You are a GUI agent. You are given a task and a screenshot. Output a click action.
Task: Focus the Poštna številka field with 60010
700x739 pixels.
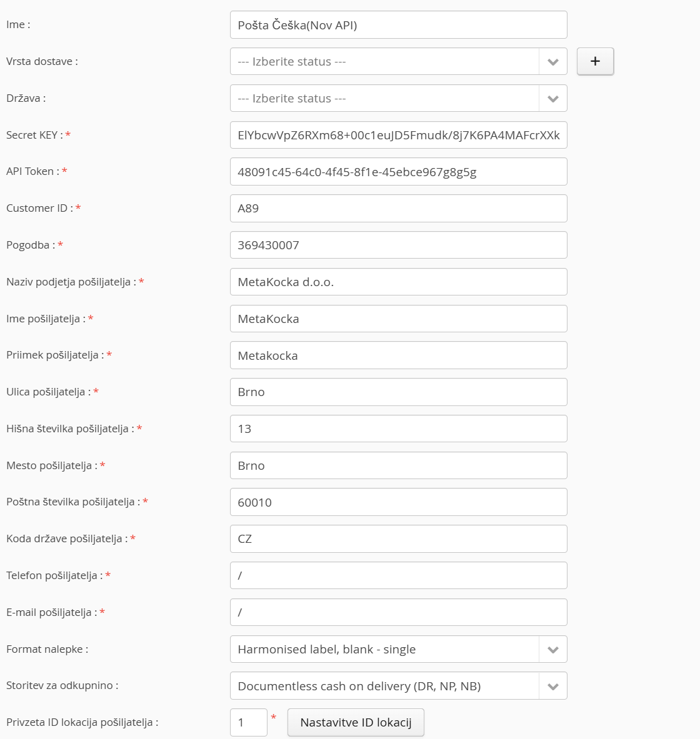click(399, 502)
